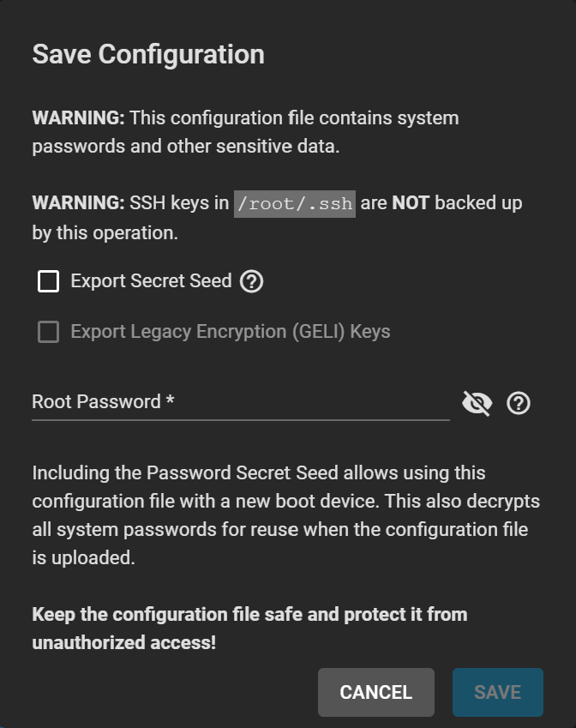Click the Save Configuration dialog title
Image resolution: width=576 pixels, height=728 pixels.
148,55
